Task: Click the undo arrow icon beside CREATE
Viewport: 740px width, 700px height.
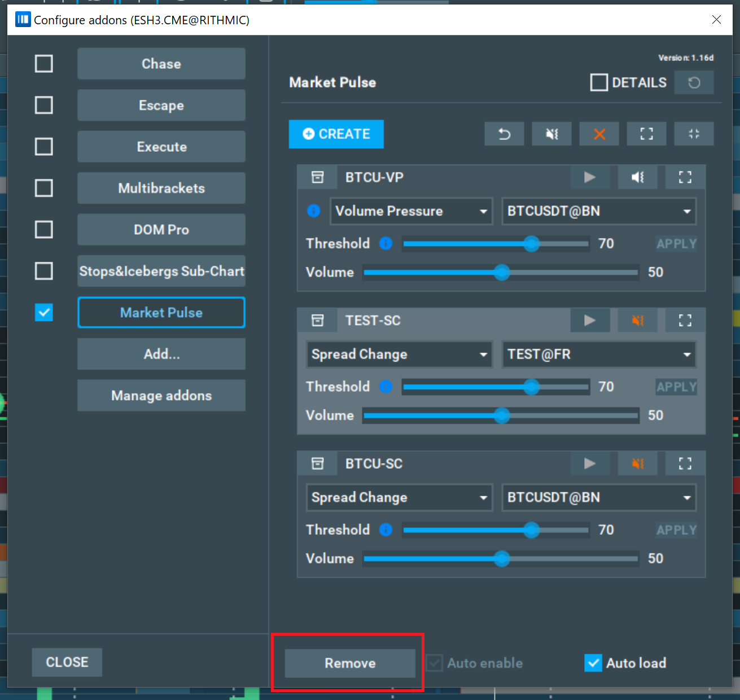Action: point(504,134)
